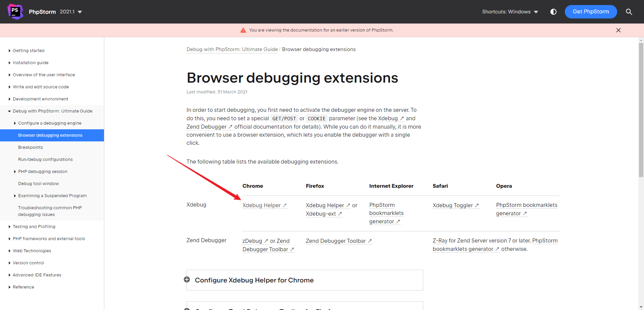Open Debug tool window sidebar page
644x310 pixels.
click(39, 184)
